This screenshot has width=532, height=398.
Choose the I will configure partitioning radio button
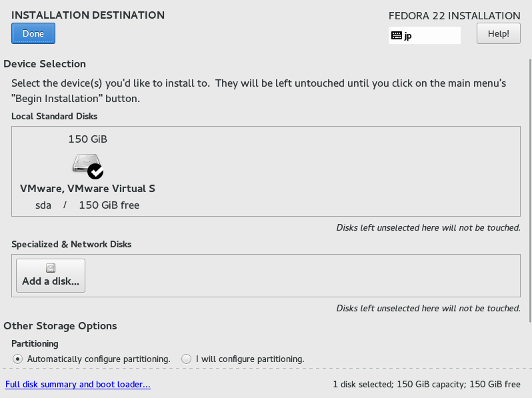coord(186,359)
